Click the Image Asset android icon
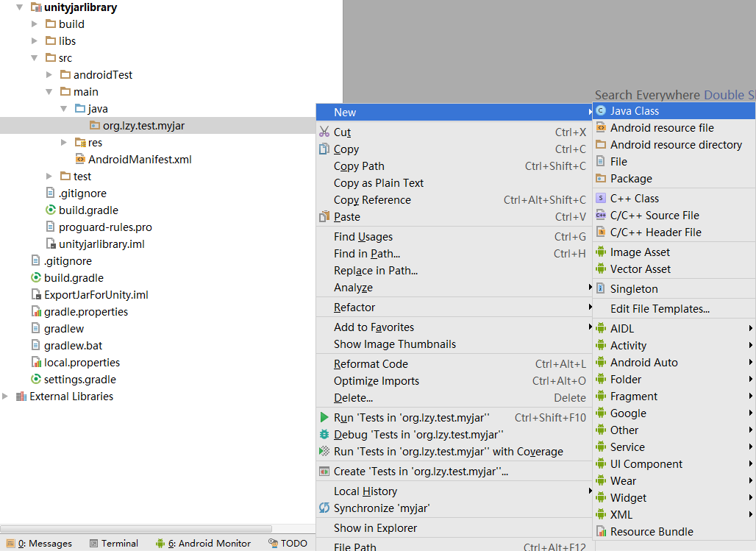 coord(601,252)
